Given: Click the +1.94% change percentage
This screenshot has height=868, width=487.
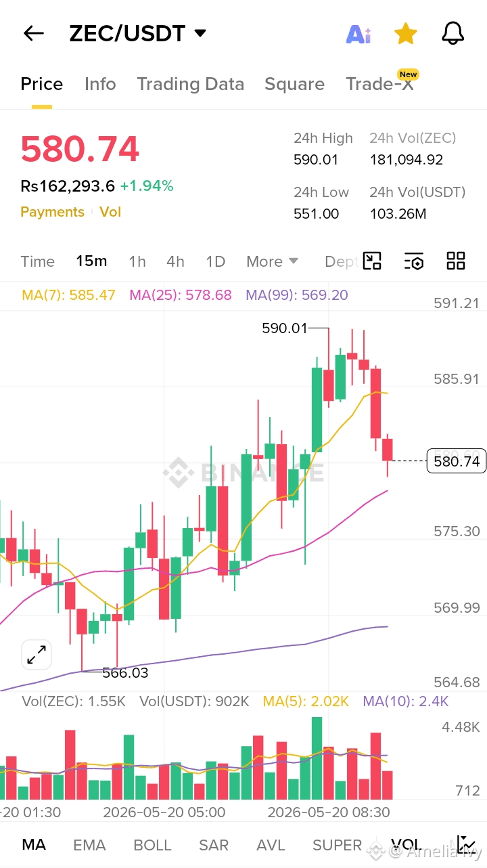Looking at the screenshot, I should pos(147,186).
